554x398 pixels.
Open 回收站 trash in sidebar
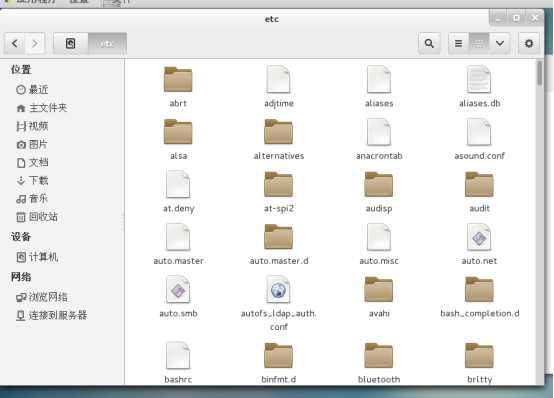click(37, 217)
